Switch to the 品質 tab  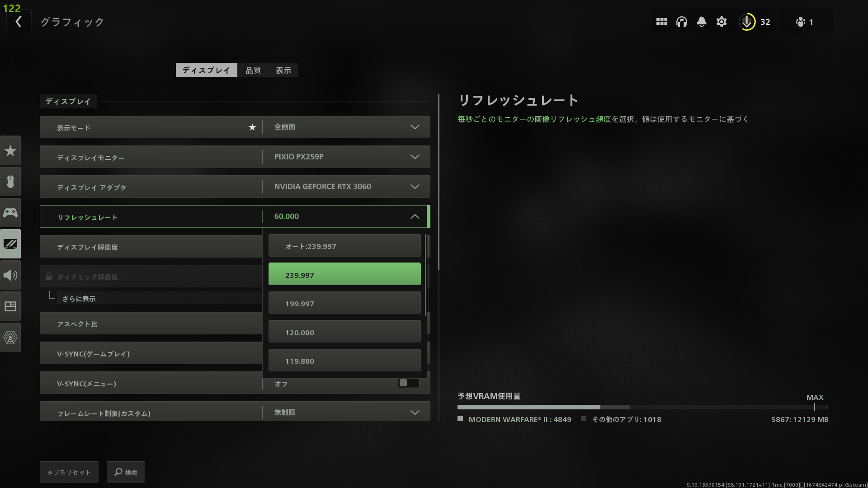click(253, 70)
